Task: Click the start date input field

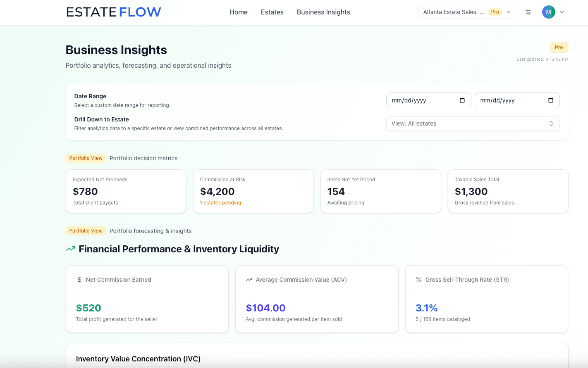Action: tap(422, 100)
